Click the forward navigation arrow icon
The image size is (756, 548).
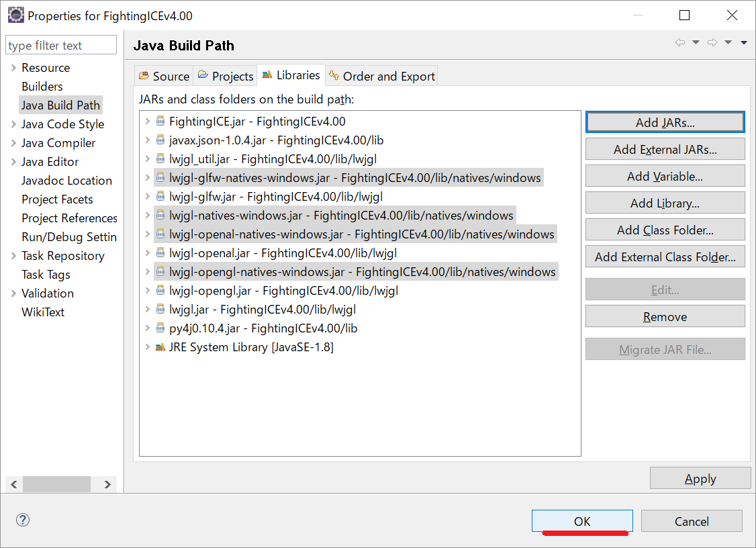click(x=712, y=42)
